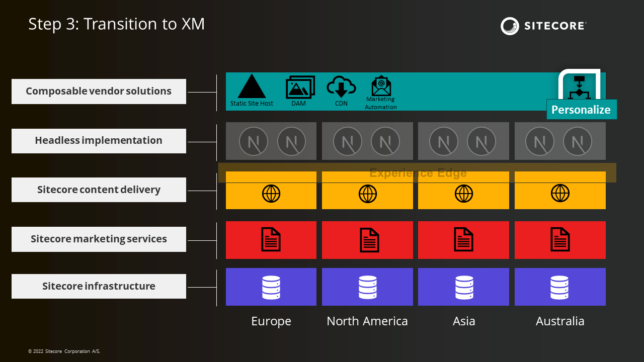Click the North America region label
This screenshot has width=644, height=362.
pos(367,321)
